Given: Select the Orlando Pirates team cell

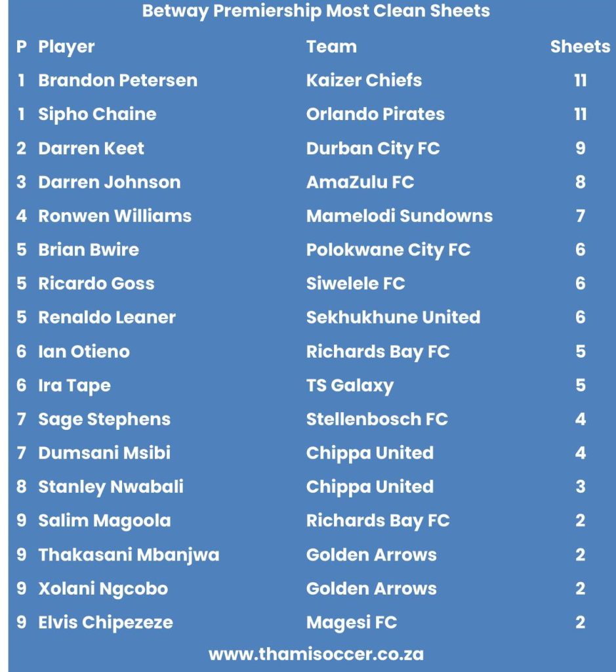Looking at the screenshot, I should tap(375, 114).
